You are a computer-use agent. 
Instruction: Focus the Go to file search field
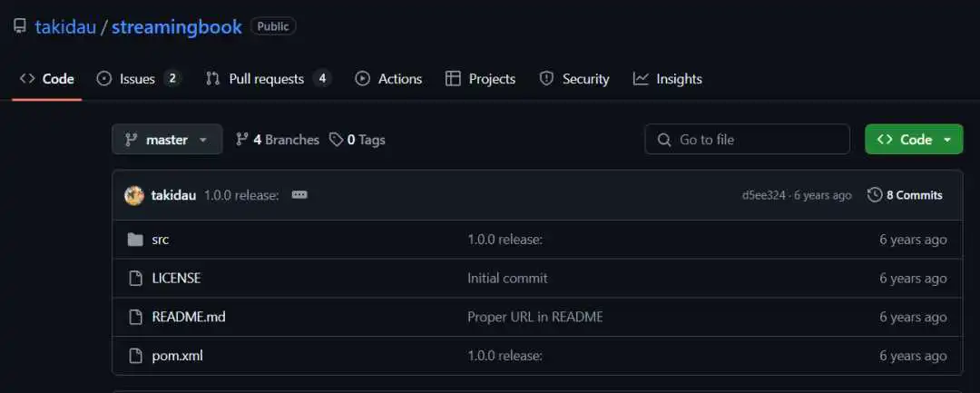point(747,140)
